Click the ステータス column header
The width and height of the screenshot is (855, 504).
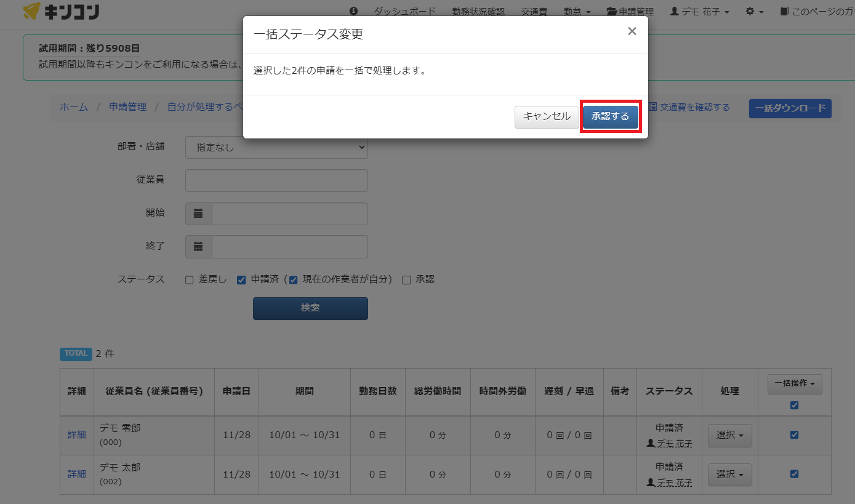tap(669, 391)
